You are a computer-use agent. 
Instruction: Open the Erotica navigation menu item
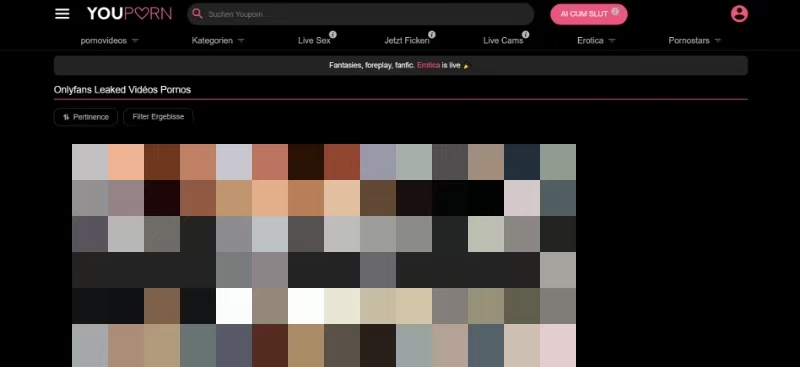click(590, 41)
